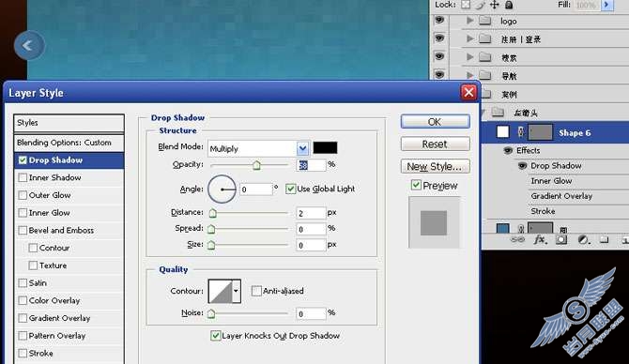This screenshot has height=364, width=629.
Task: Click the 案例 group folder icon
Action: coord(486,94)
